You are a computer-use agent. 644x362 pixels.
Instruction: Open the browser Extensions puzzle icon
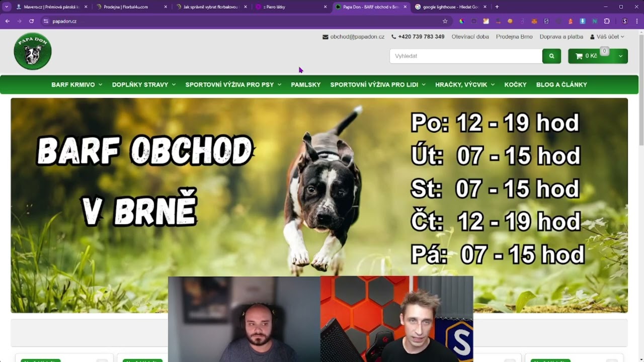(607, 21)
